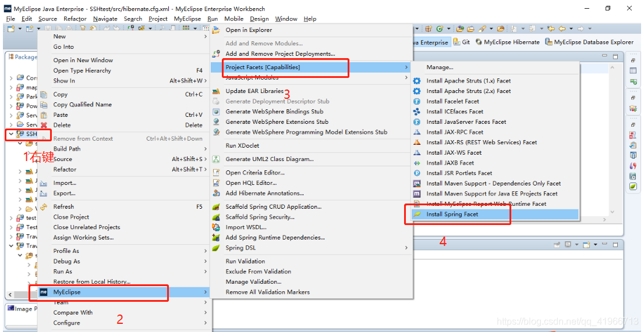The image size is (644, 332).
Task: Click Package Explorer tab
Action: pyautogui.click(x=23, y=57)
